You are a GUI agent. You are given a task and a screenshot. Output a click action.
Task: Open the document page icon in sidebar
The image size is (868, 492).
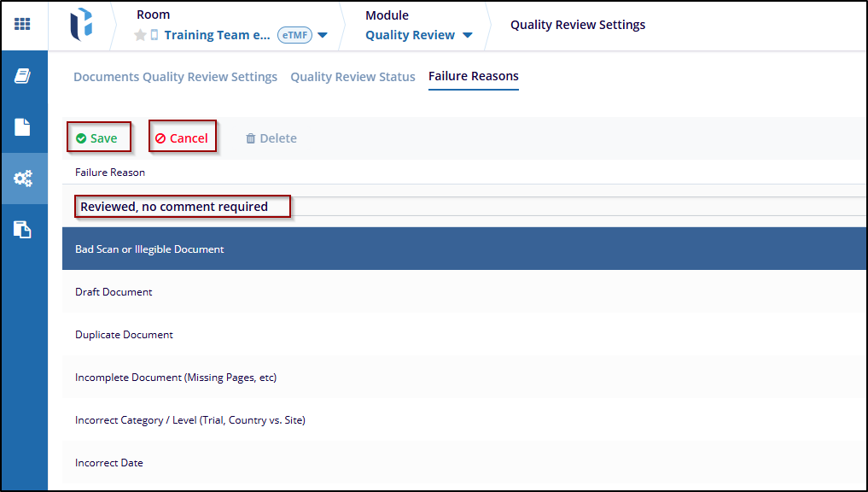[x=23, y=127]
